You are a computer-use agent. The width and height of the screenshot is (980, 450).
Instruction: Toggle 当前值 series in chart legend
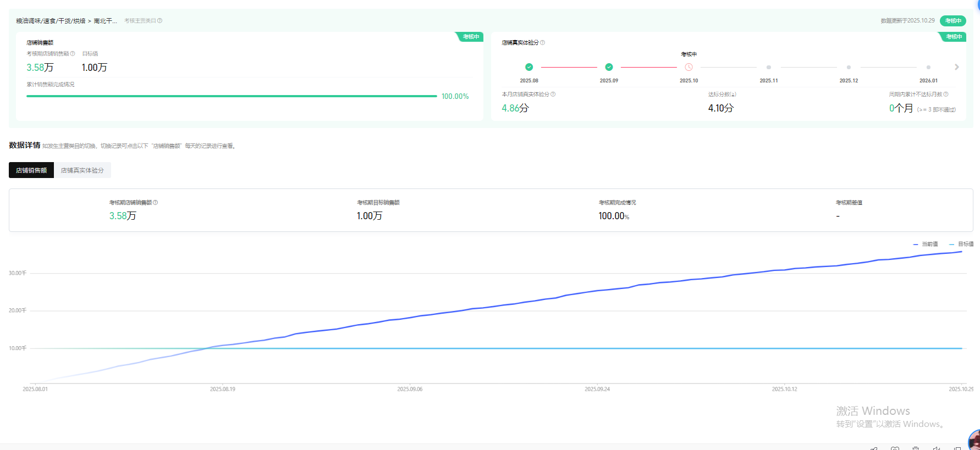click(x=926, y=244)
